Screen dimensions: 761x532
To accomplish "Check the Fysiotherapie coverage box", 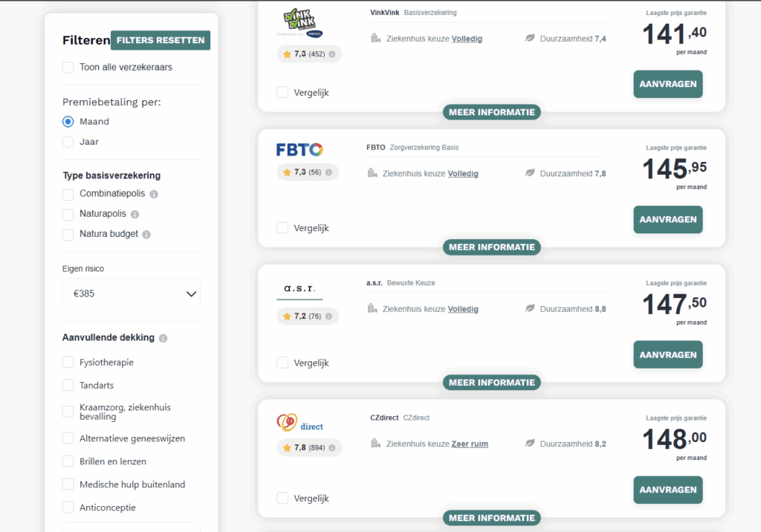I will pos(68,363).
